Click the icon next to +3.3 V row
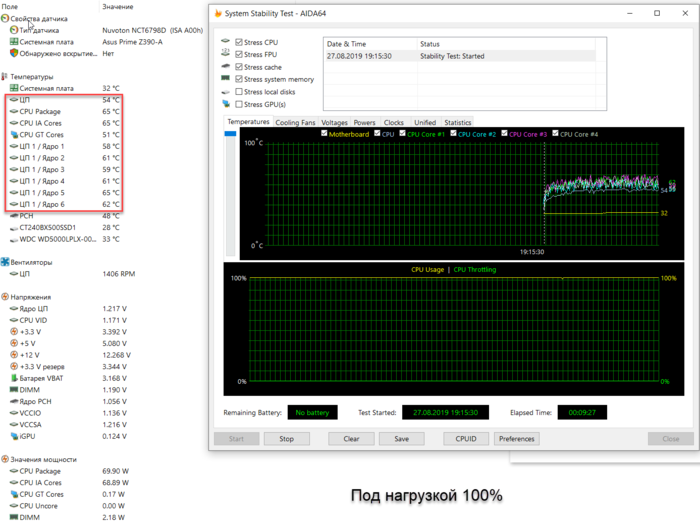The height and width of the screenshot is (530, 700). 14,331
